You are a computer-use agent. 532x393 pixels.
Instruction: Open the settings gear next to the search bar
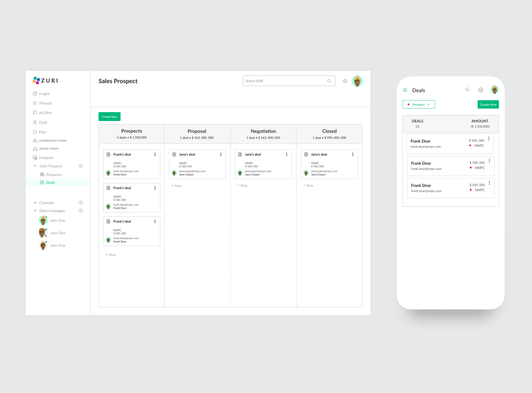point(345,81)
